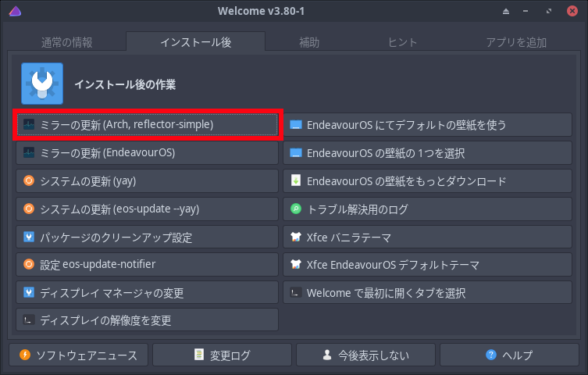Run ミラーの更新 (Arch, reflector-simple)
The width and height of the screenshot is (588, 375).
click(148, 124)
